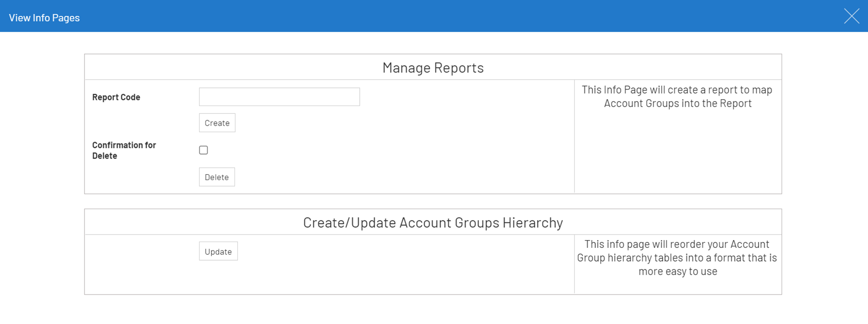The height and width of the screenshot is (324, 868).
Task: Click the Confirmation for Delete label
Action: pyautogui.click(x=124, y=150)
